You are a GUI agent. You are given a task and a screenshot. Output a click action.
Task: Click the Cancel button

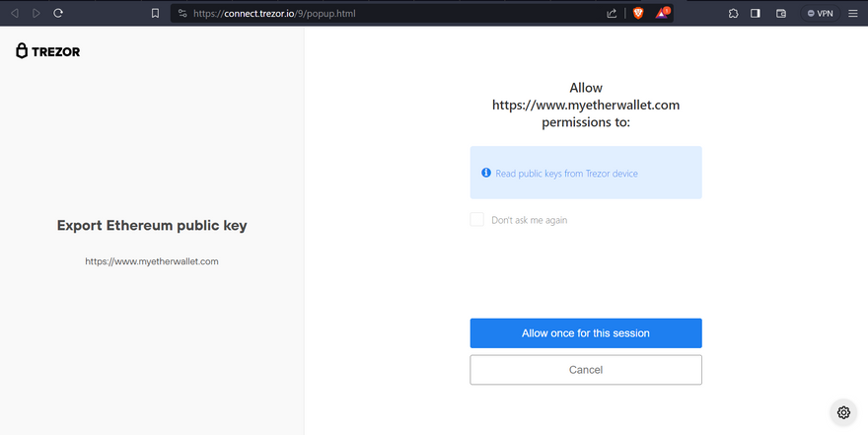586,370
